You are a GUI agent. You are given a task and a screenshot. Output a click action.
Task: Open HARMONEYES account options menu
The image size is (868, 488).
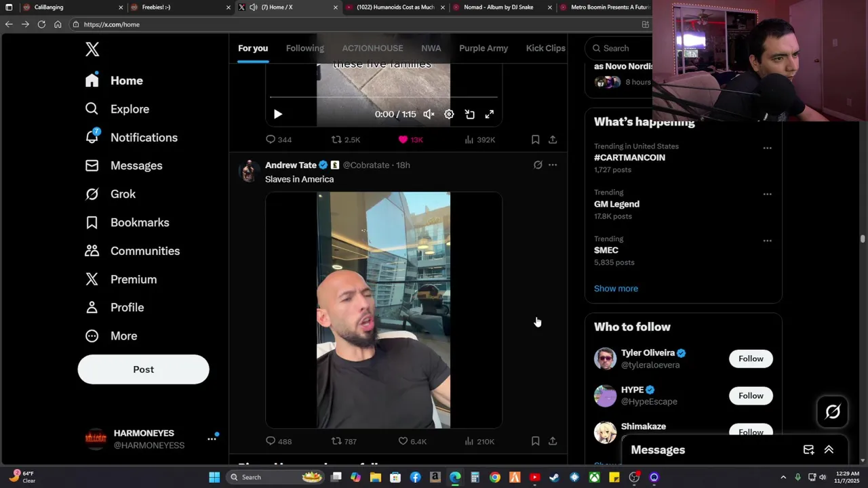pos(212,439)
